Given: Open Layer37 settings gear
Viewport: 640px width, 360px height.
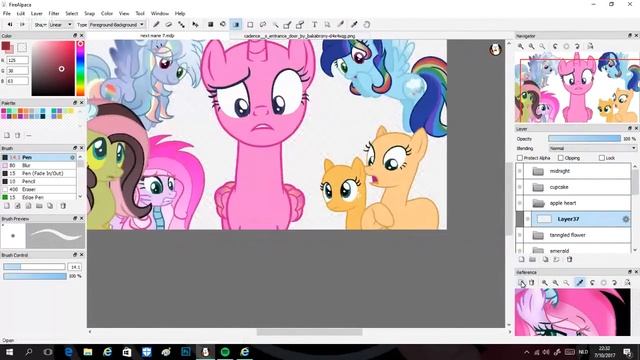Looking at the screenshot, I should tap(625, 219).
